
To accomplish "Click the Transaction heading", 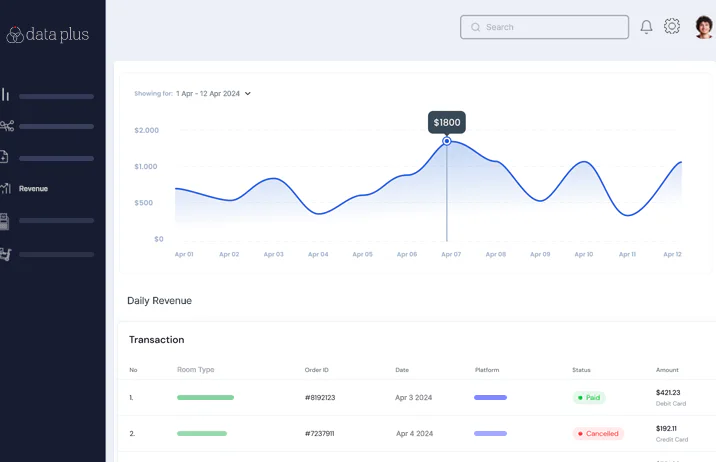I will tap(157, 340).
